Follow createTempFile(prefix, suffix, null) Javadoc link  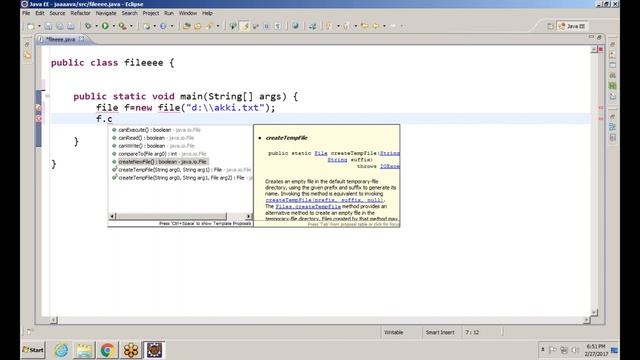coord(324,200)
